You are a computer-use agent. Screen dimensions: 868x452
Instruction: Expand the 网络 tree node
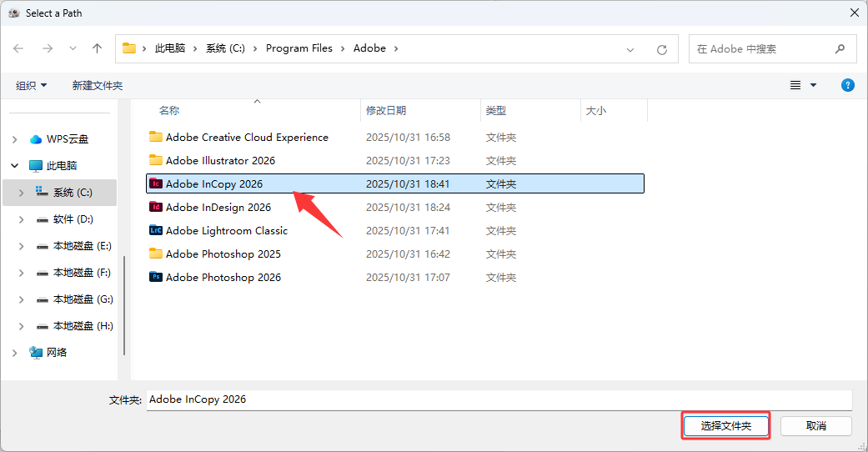click(14, 353)
